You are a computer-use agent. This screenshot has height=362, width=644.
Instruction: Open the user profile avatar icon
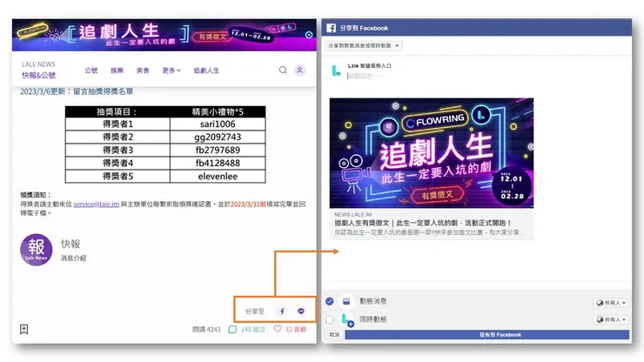tap(300, 70)
